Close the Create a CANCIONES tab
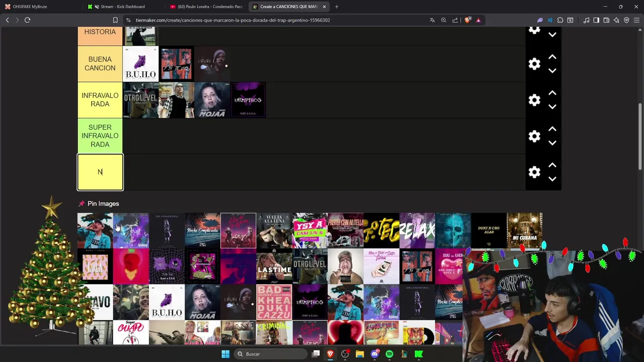Viewport: 644px width, 362px height. click(324, 7)
